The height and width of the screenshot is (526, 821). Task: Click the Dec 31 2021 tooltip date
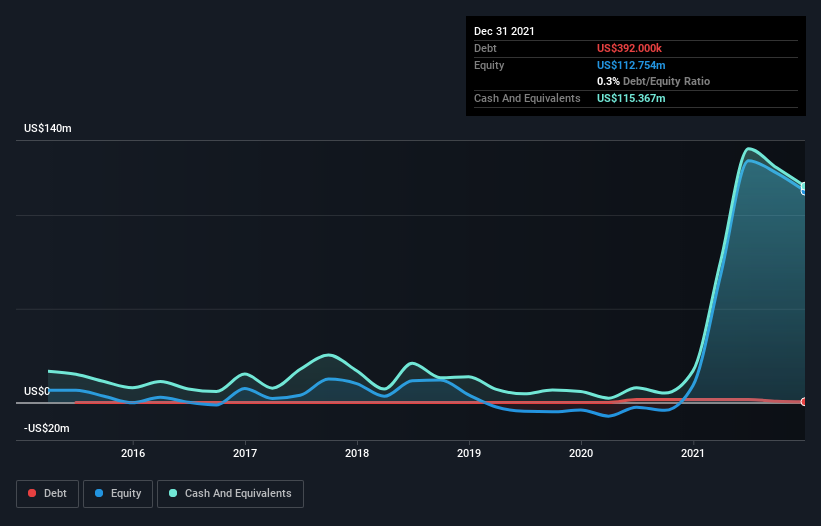(x=504, y=31)
